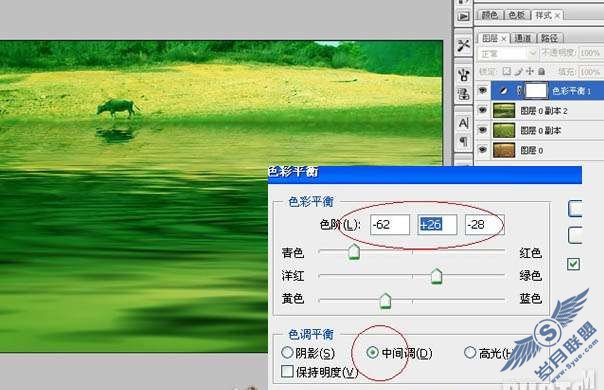The width and height of the screenshot is (604, 390).
Task: Switch to the 色板 tab
Action: coord(517,15)
